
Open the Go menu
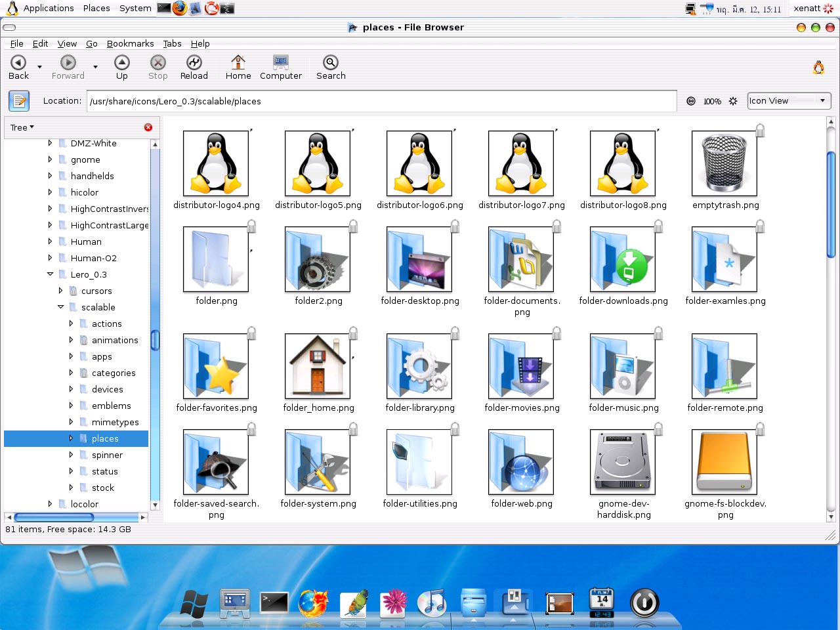tap(92, 43)
